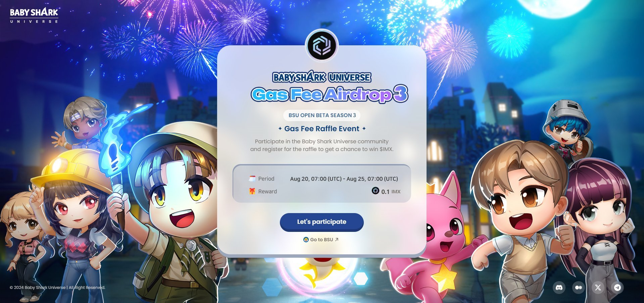Start the raffle with Let's participate
Screen dimensions: 644x303
(322, 222)
